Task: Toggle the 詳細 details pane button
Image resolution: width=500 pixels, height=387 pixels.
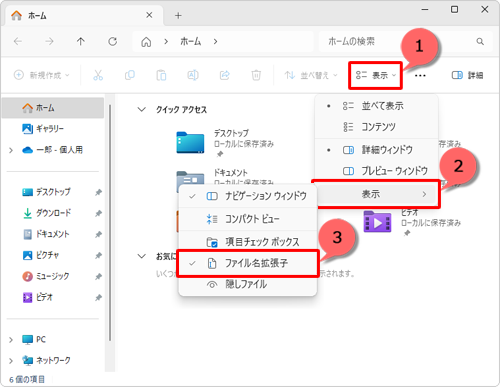Action: pos(467,75)
